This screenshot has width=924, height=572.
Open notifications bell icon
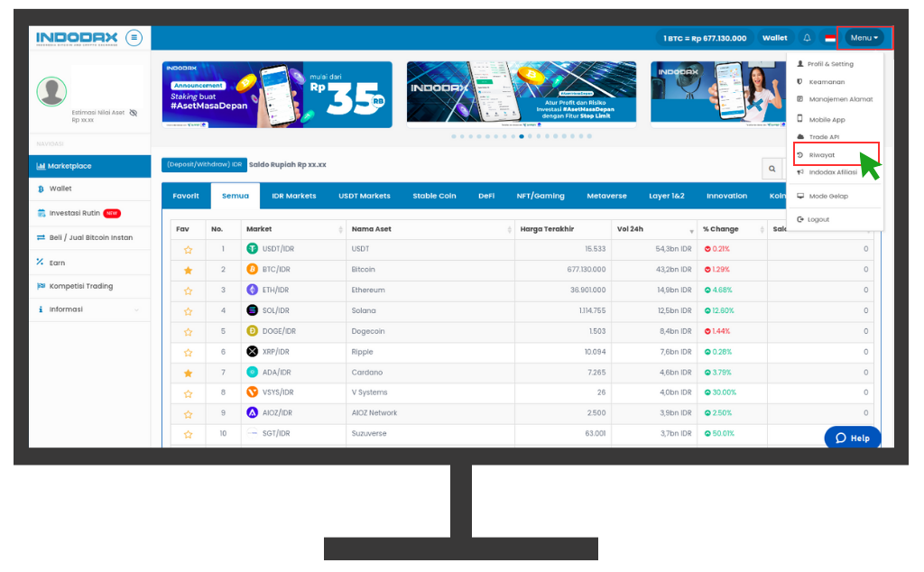807,38
